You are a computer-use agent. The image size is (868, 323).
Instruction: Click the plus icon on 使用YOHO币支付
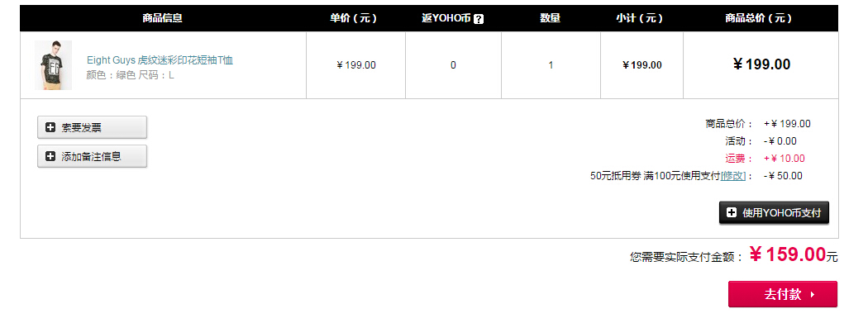[732, 212]
